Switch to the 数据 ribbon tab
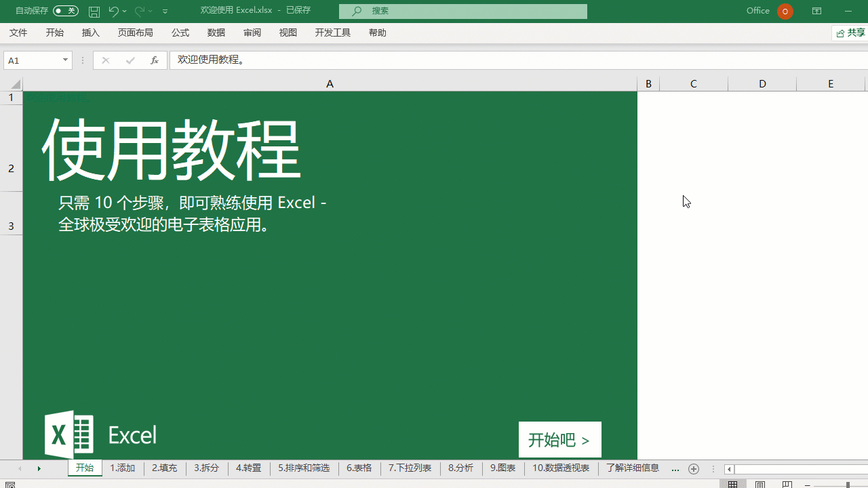The height and width of the screenshot is (488, 868). pyautogui.click(x=216, y=33)
